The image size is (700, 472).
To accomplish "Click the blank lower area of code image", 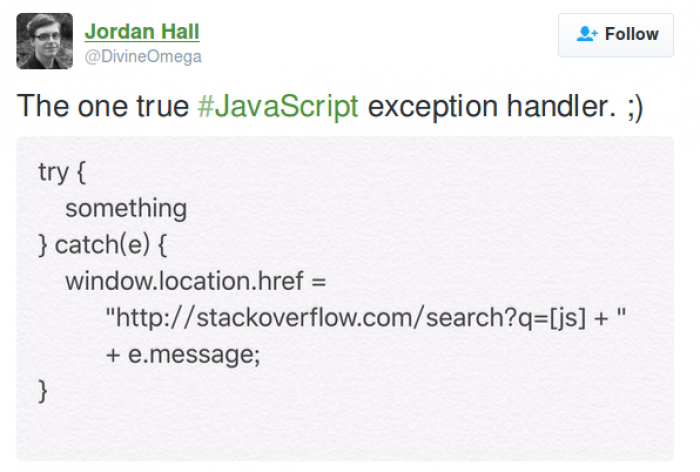I will [x=345, y=431].
